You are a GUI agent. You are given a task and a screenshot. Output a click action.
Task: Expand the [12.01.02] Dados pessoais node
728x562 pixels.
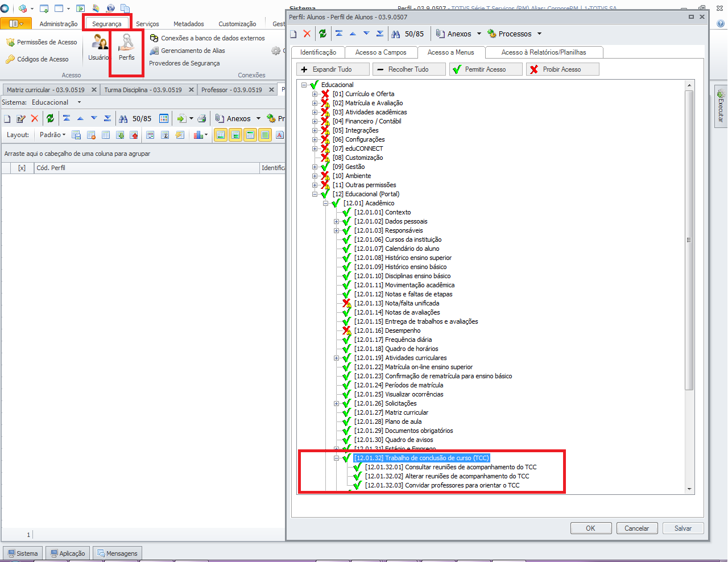(336, 221)
